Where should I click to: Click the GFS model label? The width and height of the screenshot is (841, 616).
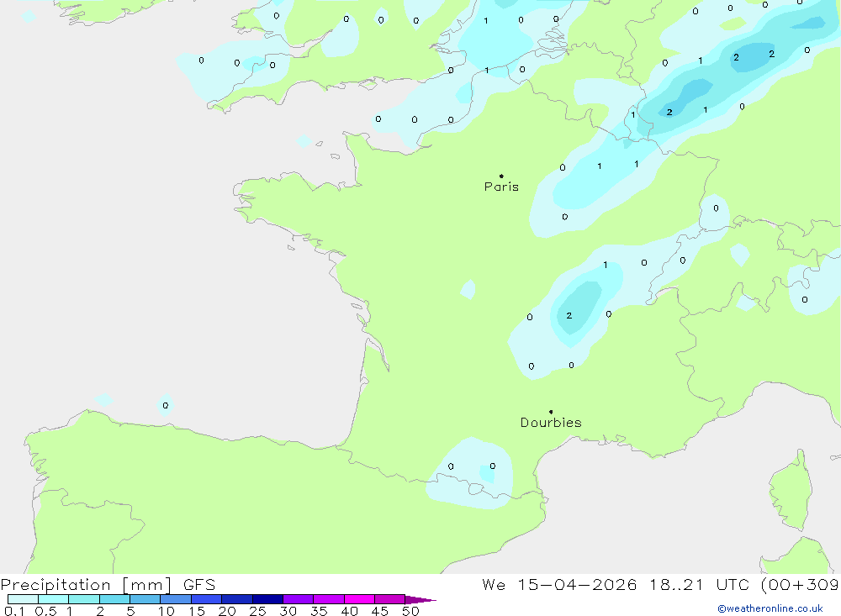click(199, 585)
